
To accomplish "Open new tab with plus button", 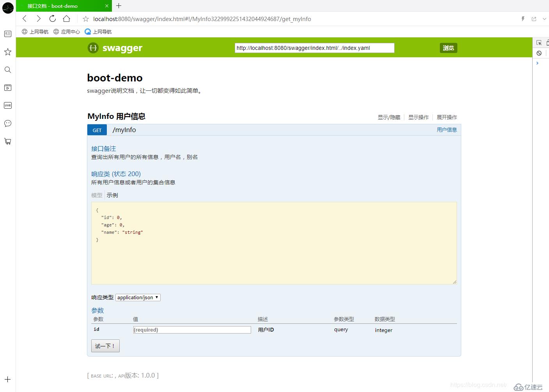I will 119,5.
